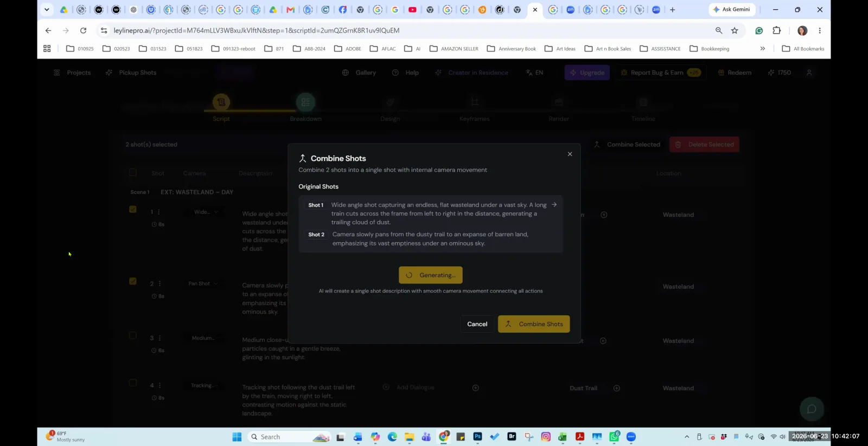Open the Chrome zoom magnifier icon

click(719, 30)
